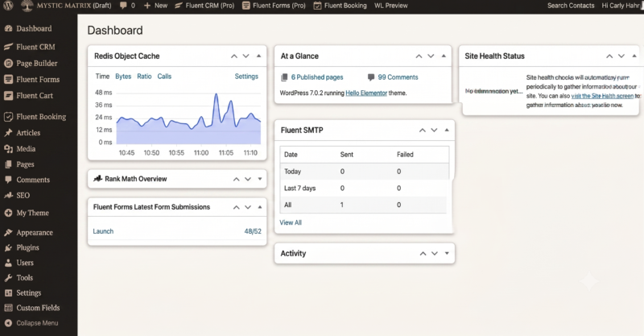644x336 pixels.
Task: Open the Launch form link
Action: pos(103,231)
